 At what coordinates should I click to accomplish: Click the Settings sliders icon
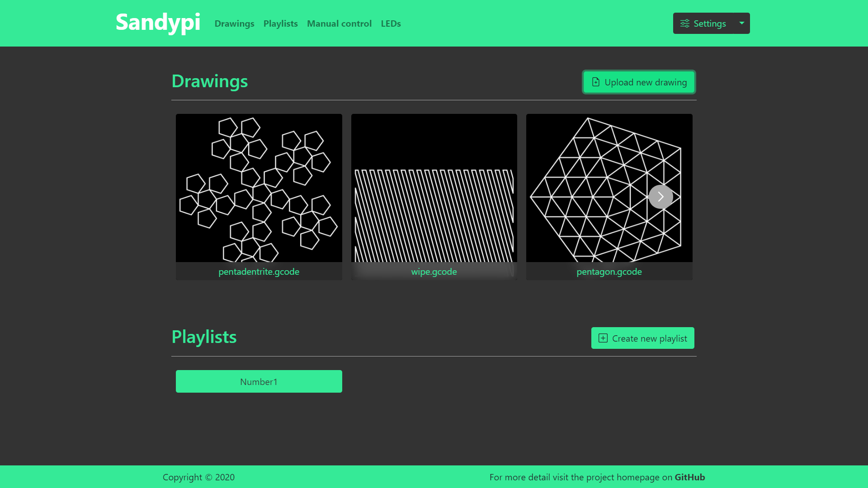coord(685,23)
